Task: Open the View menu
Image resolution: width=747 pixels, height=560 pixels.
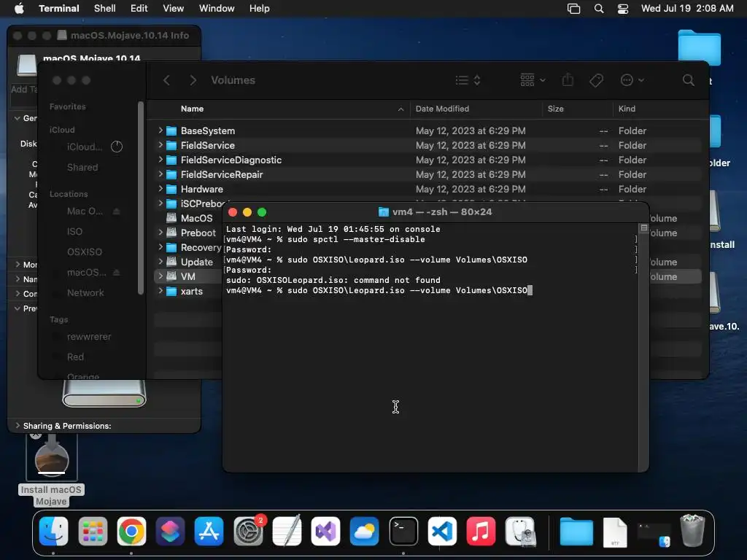Action: (174, 9)
